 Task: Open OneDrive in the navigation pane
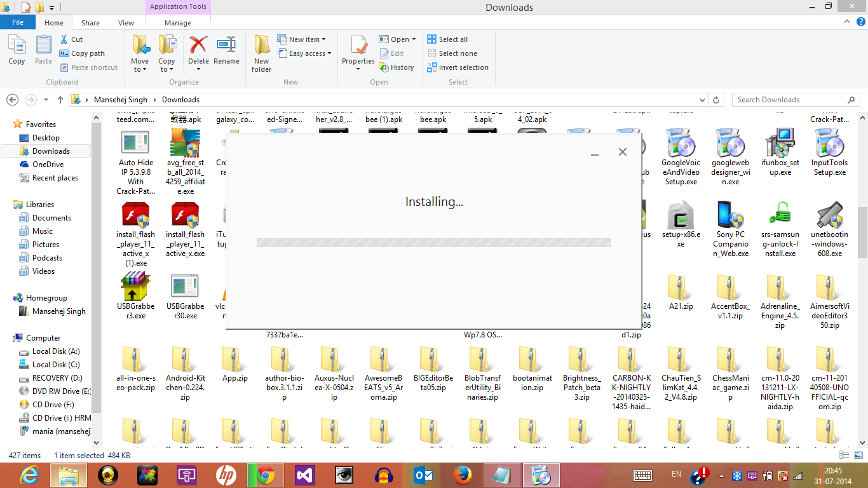coord(48,165)
